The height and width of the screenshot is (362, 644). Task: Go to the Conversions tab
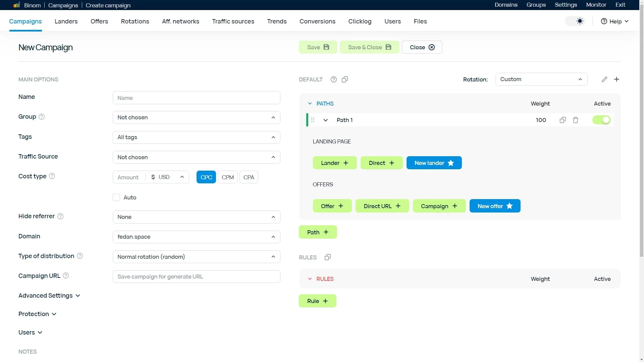tap(317, 21)
